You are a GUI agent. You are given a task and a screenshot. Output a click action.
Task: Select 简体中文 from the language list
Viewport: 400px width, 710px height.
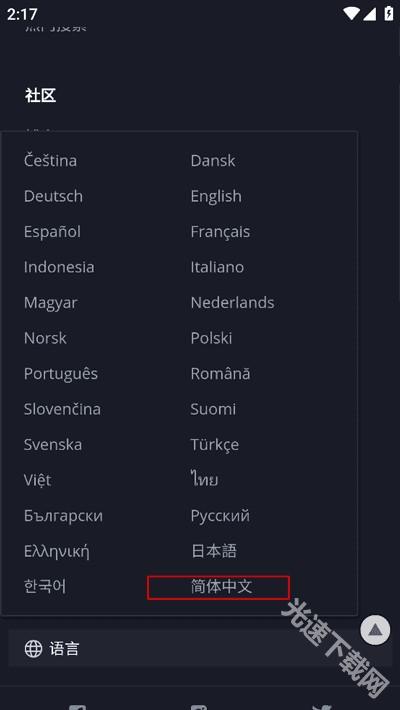click(x=221, y=587)
